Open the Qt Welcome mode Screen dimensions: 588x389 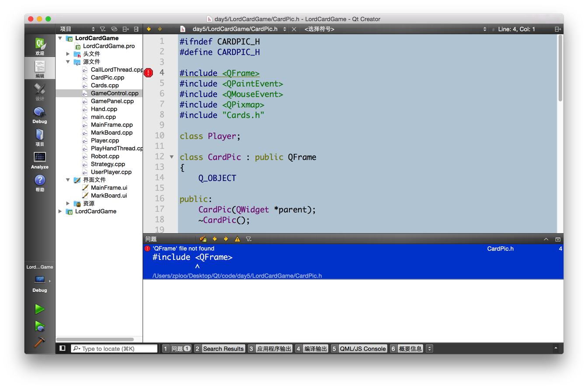[40, 46]
